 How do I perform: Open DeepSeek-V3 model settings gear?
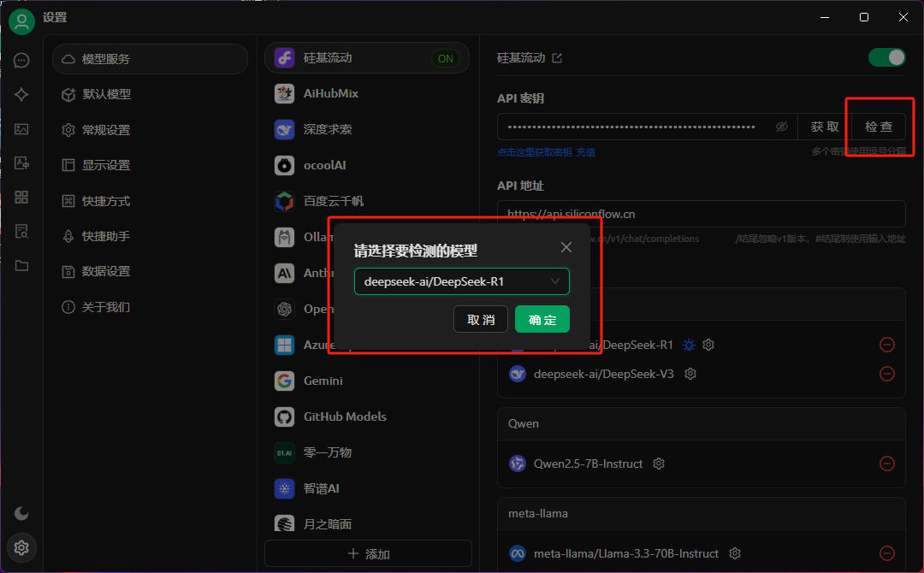point(690,374)
